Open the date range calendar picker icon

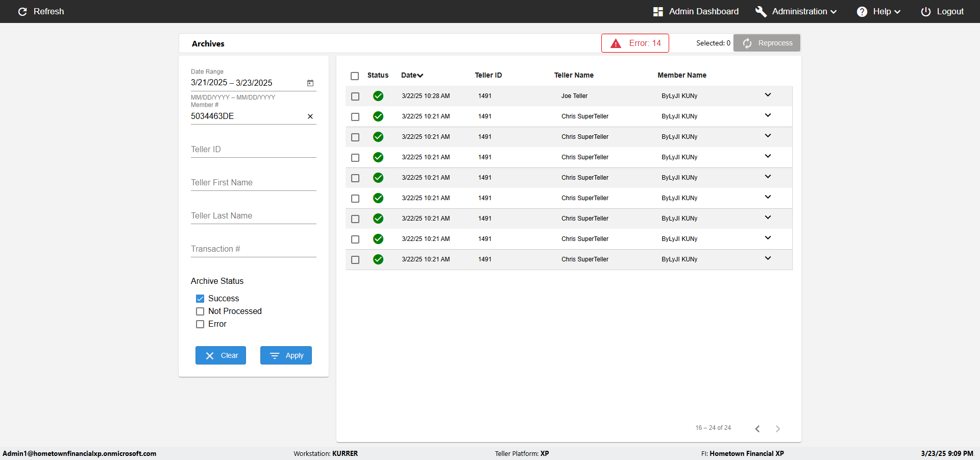[x=310, y=83]
